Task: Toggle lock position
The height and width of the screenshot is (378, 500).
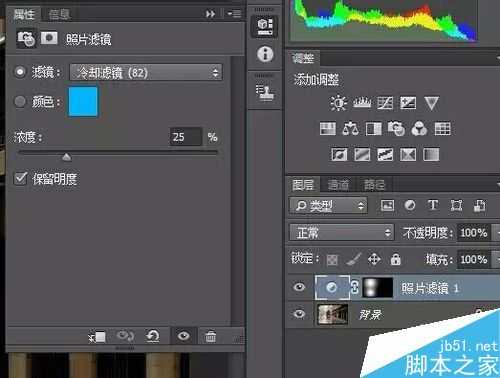Action: coord(374,259)
